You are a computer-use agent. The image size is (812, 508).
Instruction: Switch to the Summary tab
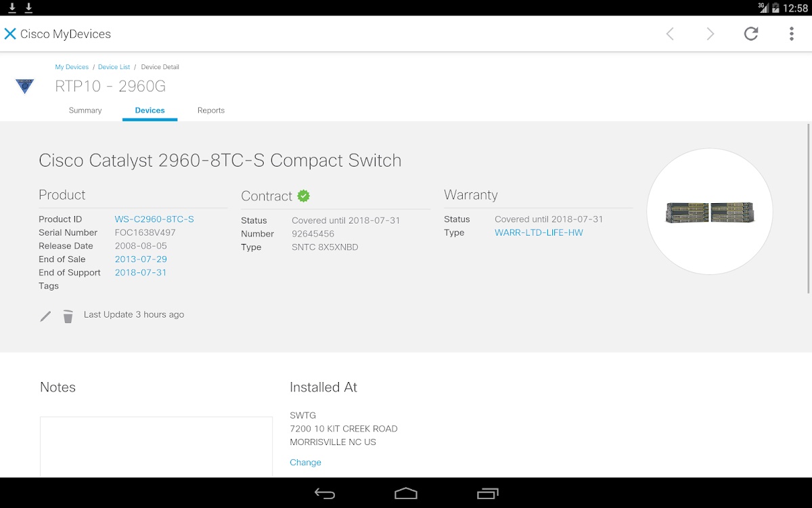coord(85,110)
